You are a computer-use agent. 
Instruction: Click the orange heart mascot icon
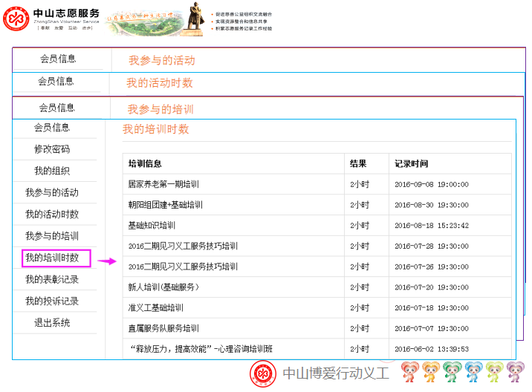tap(431, 372)
